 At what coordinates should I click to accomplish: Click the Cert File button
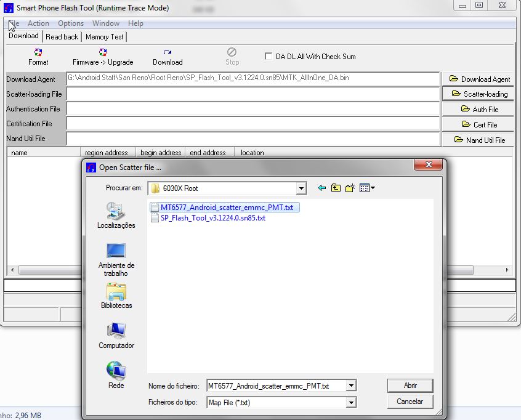478,124
